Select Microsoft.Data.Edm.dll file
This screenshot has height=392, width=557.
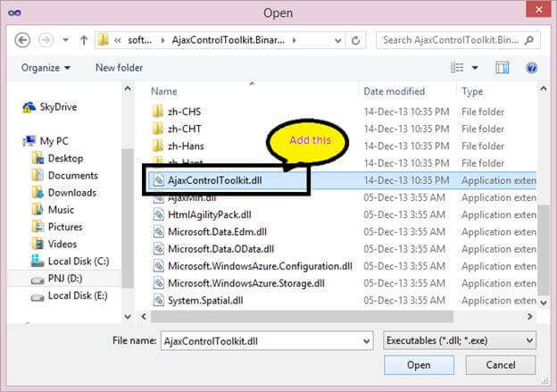tap(218, 231)
